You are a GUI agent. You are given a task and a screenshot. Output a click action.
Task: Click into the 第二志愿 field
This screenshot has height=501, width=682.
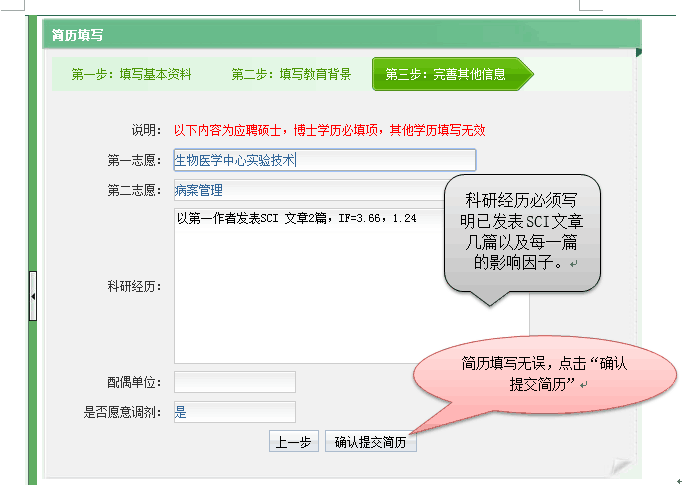point(300,190)
